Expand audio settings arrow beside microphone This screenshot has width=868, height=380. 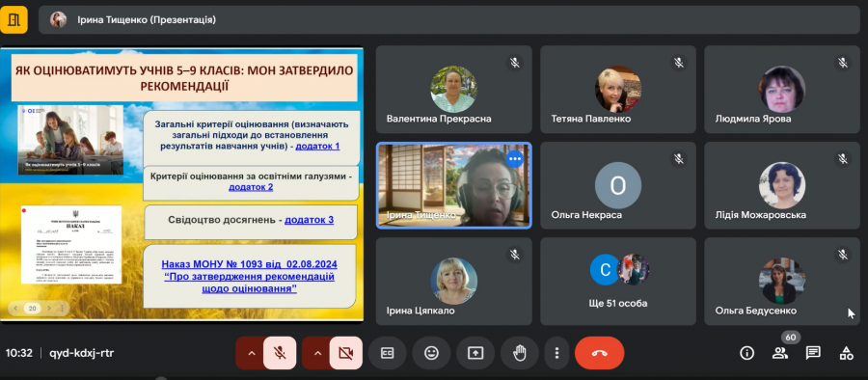click(252, 353)
